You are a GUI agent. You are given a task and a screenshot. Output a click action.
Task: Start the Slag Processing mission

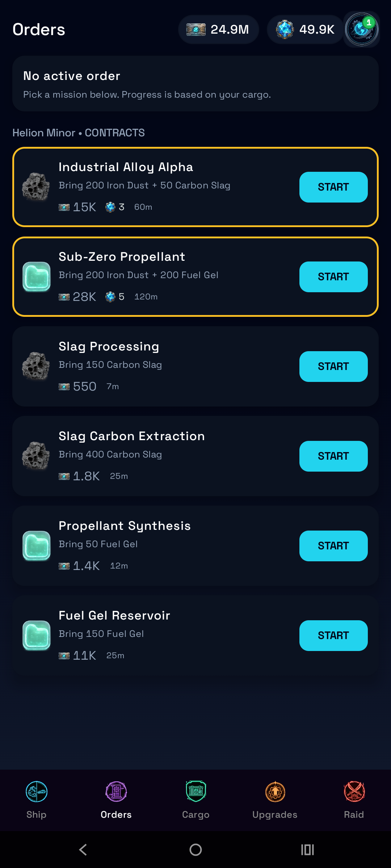click(333, 366)
